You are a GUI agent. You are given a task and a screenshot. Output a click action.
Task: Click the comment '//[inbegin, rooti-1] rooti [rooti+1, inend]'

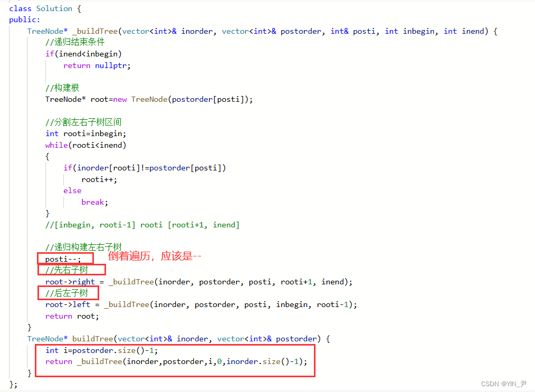point(142,225)
